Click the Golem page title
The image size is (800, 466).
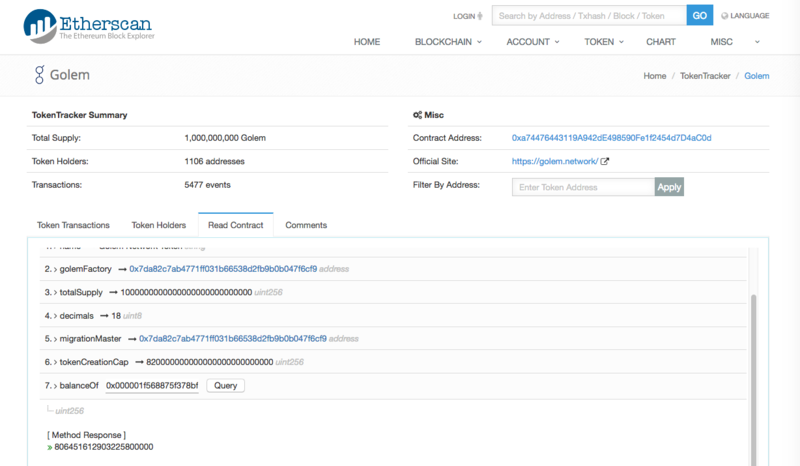click(70, 75)
